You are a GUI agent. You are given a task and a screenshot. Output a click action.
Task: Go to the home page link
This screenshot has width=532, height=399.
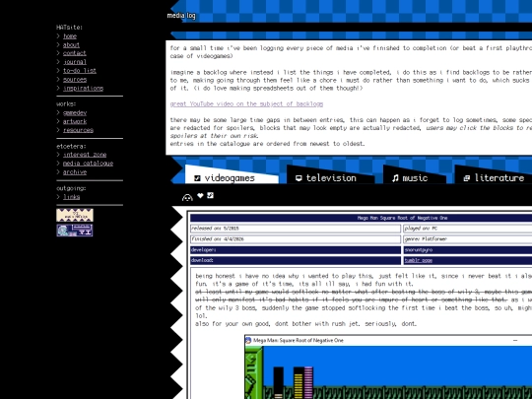70,36
